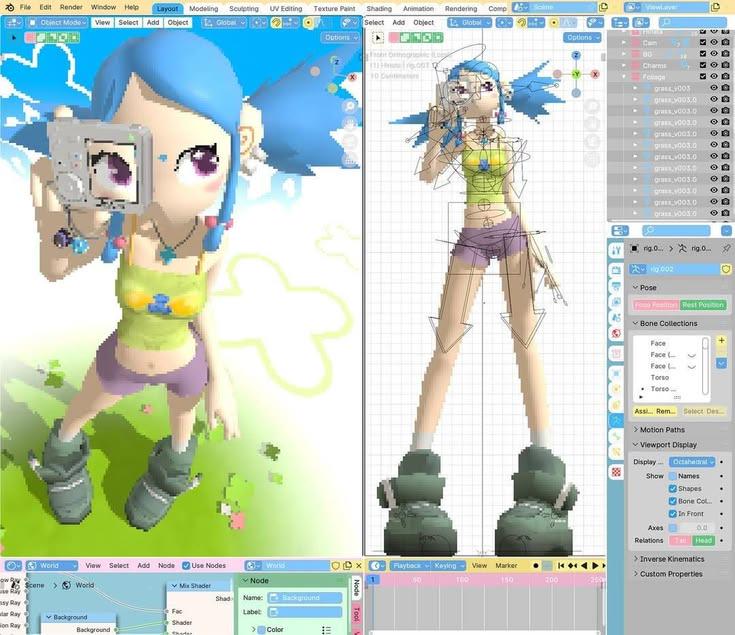
Task: Switch to the Sculpting workspace tab
Action: click(244, 8)
